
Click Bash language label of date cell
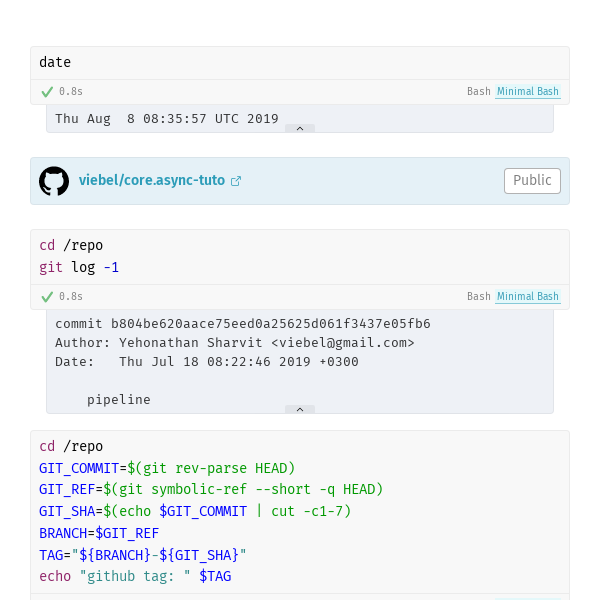coord(479,91)
